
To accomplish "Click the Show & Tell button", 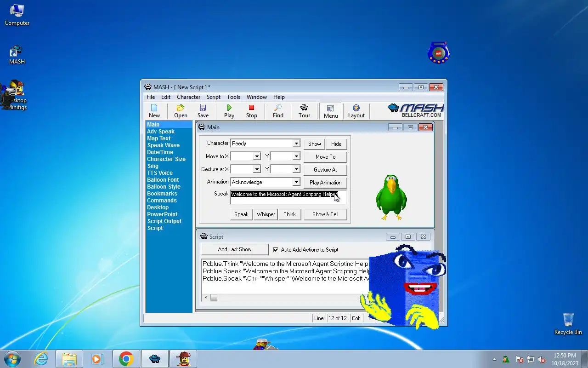I will coord(325,214).
